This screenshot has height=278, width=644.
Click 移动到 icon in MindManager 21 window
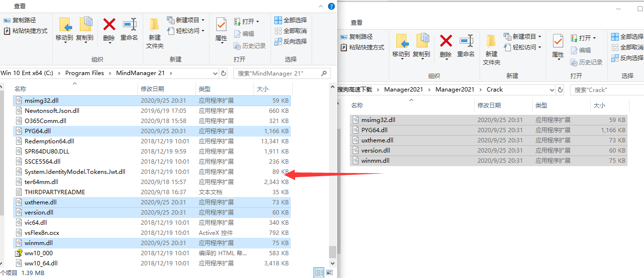pos(65,25)
